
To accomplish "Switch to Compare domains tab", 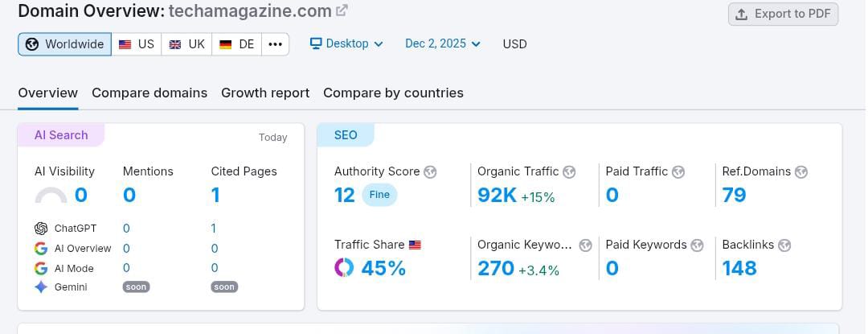I will [149, 93].
